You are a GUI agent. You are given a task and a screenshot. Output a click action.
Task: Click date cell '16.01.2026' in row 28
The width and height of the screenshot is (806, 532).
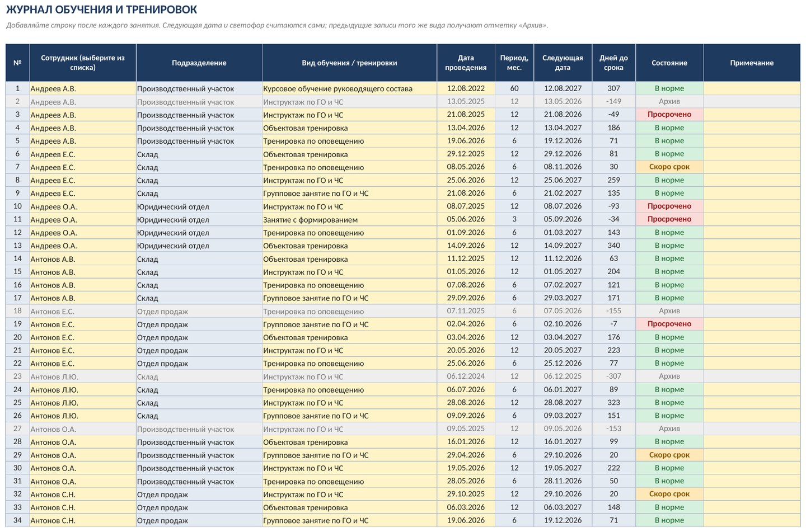point(466,442)
